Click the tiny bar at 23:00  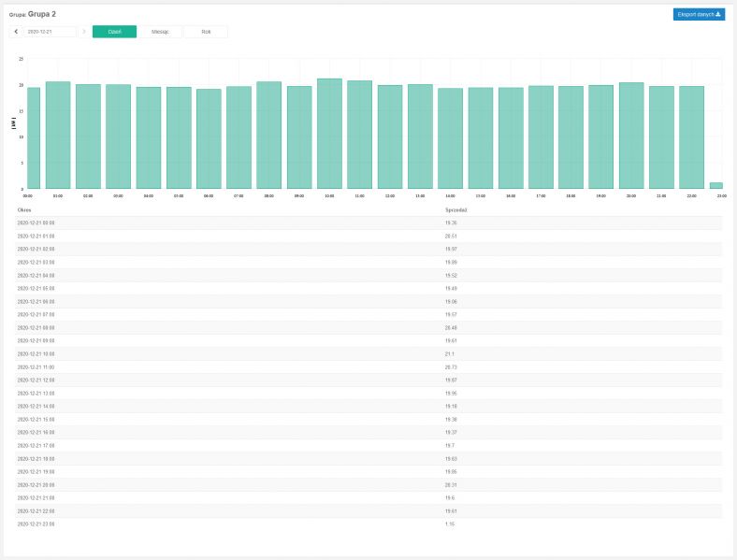715,185
